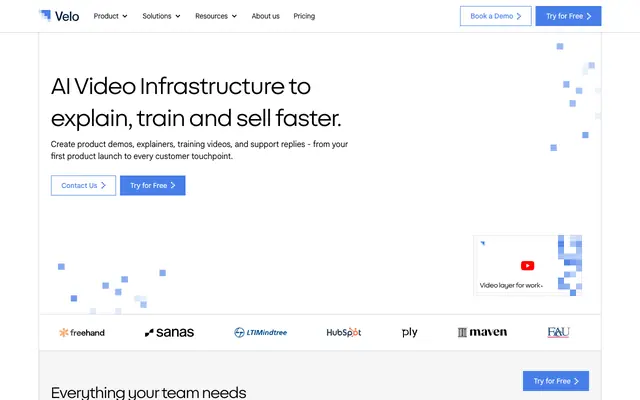Open the Resources dropdown menu
The width and height of the screenshot is (640, 400).
tap(216, 16)
